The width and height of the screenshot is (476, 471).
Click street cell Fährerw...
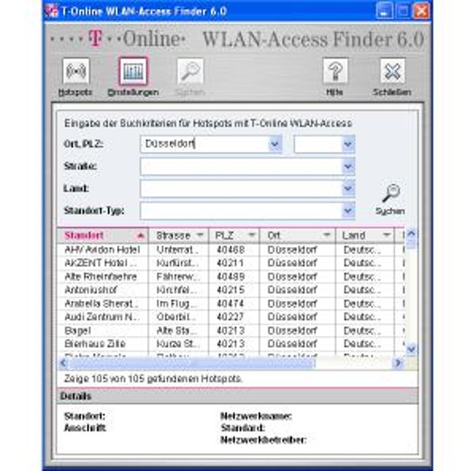coord(178,276)
